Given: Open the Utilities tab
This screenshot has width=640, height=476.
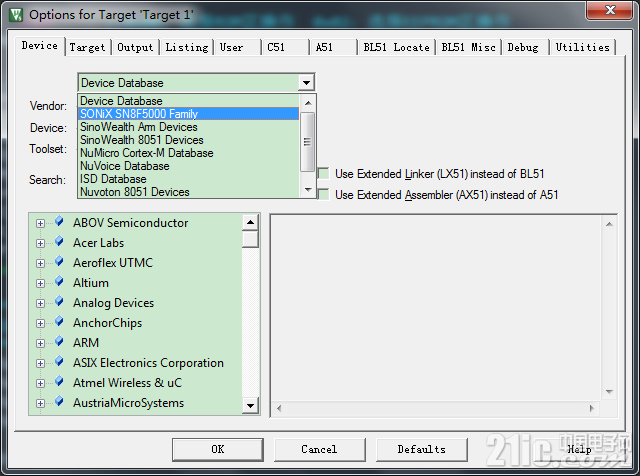Looking at the screenshot, I should click(582, 47).
